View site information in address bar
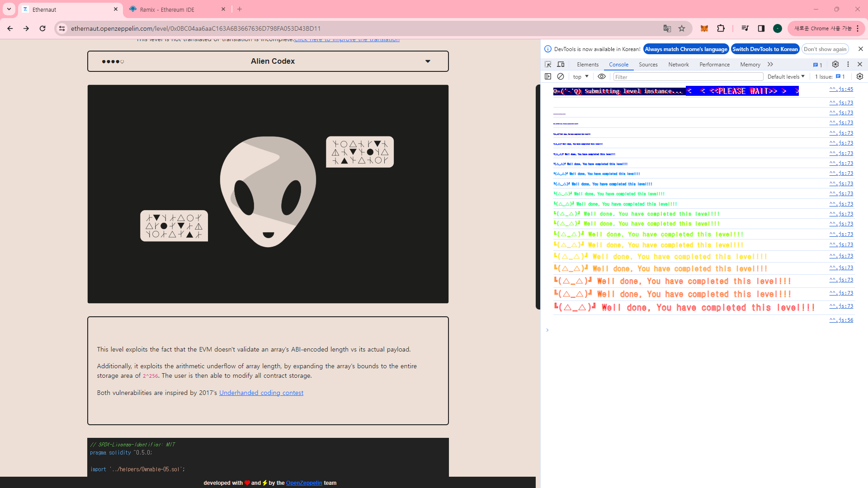Viewport: 868px width, 488px height. tap(62, 28)
